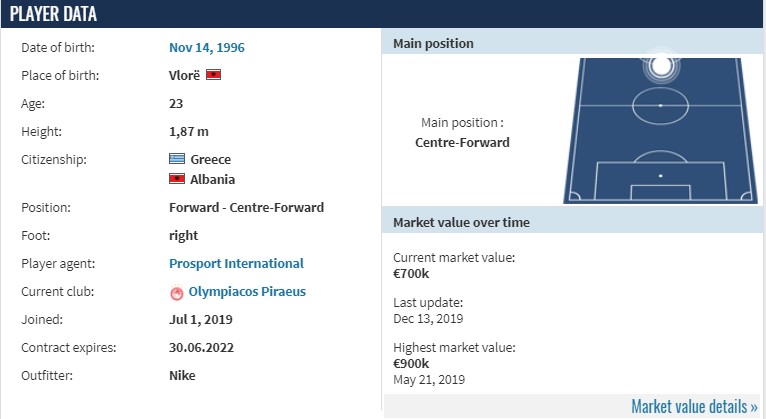Image resolution: width=766 pixels, height=419 pixels.
Task: Click the Main position section header
Action: coord(572,43)
